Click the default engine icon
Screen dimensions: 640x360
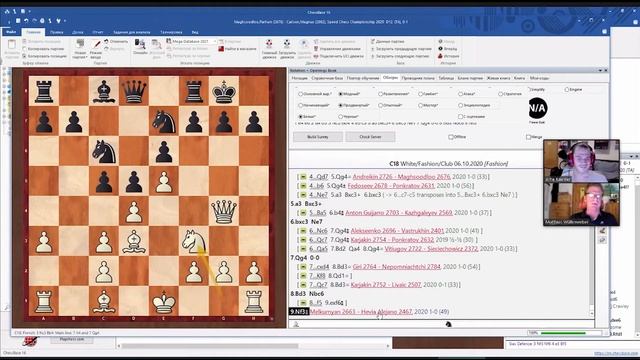pos(269,44)
